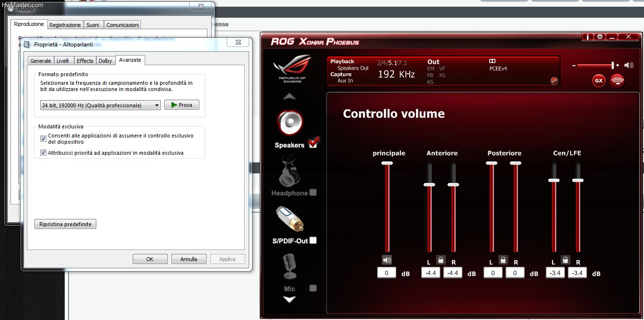Toggle the Anteriore L/R lock
This screenshot has height=320, width=644.
click(441, 260)
